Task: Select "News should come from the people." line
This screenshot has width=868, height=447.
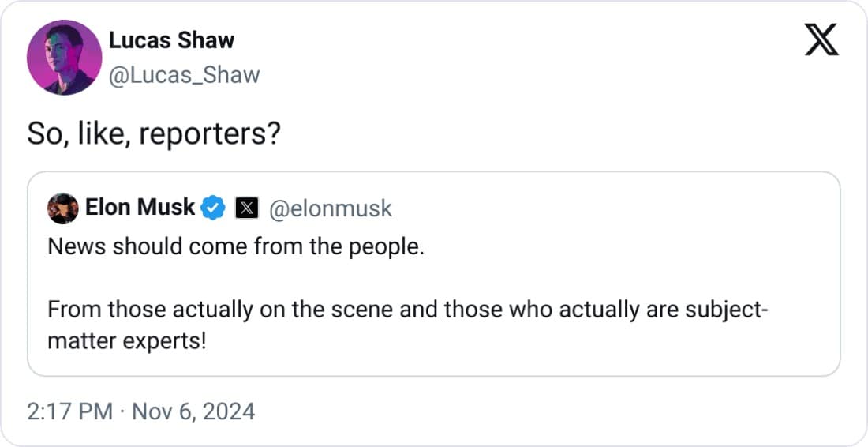Action: click(236, 247)
